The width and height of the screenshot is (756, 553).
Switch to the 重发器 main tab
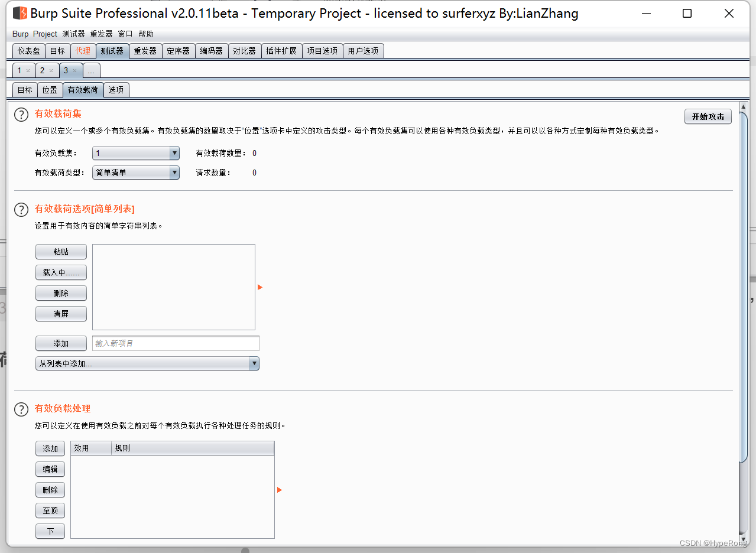pyautogui.click(x=145, y=51)
